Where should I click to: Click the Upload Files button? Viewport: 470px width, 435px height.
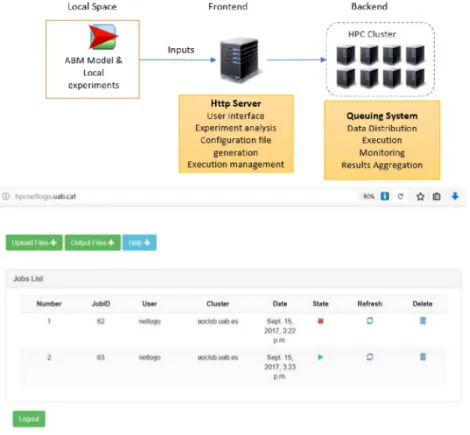(34, 243)
